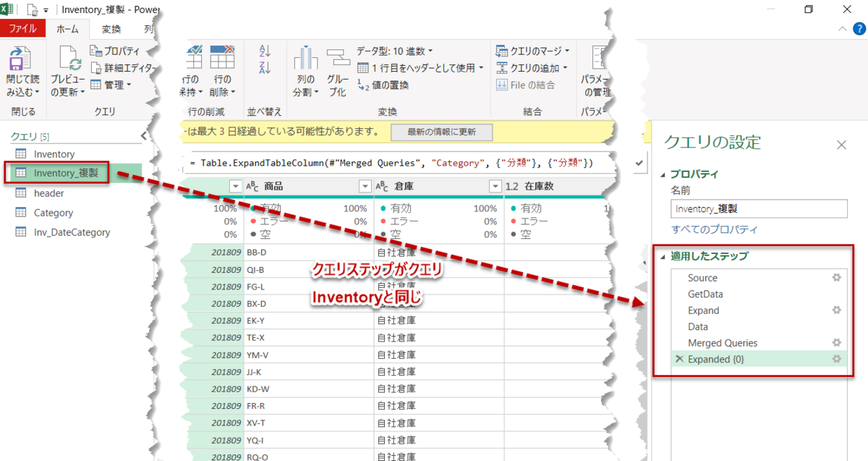Select the Inventory query

coord(54,154)
